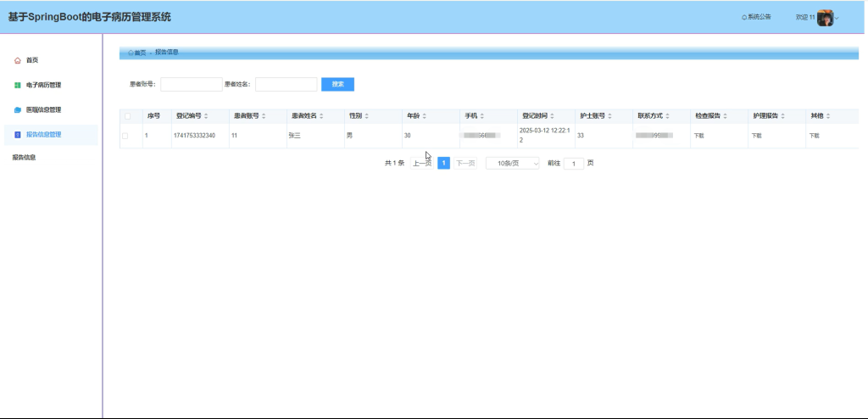Sort by 年龄 using its sort arrows
Image resolution: width=868 pixels, height=419 pixels.
coord(424,116)
